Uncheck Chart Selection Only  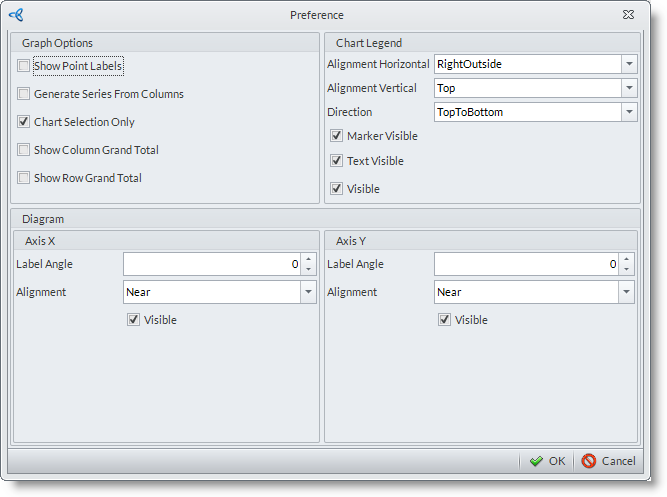(24, 122)
